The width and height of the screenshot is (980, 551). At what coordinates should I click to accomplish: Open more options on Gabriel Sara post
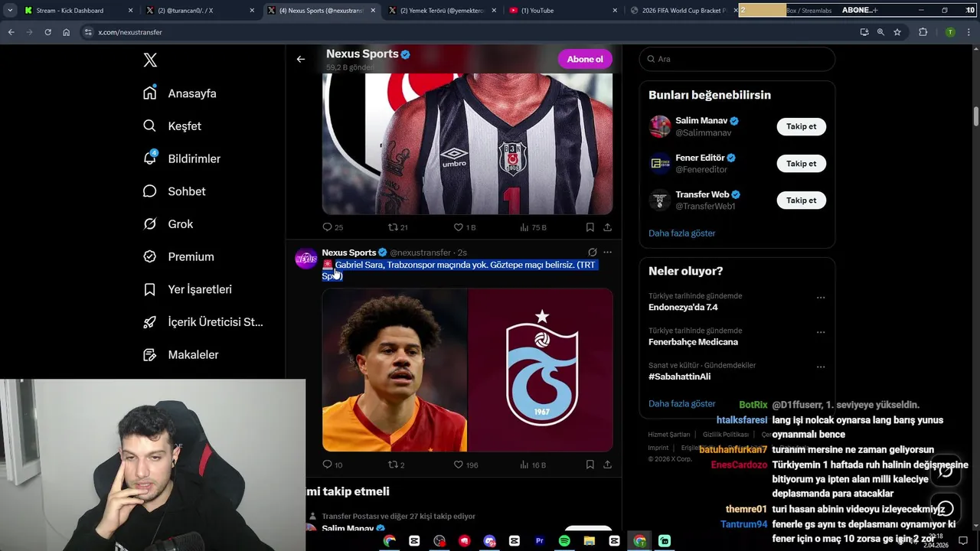pos(607,252)
